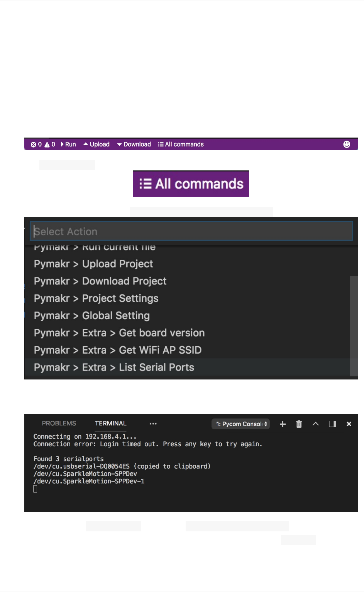Click the smiley feedback icon in status bar

point(347,144)
